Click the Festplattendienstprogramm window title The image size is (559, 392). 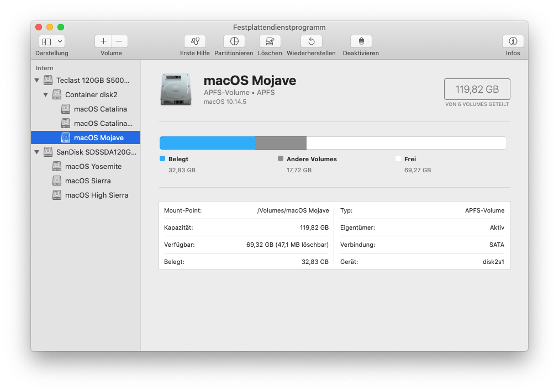(x=279, y=28)
